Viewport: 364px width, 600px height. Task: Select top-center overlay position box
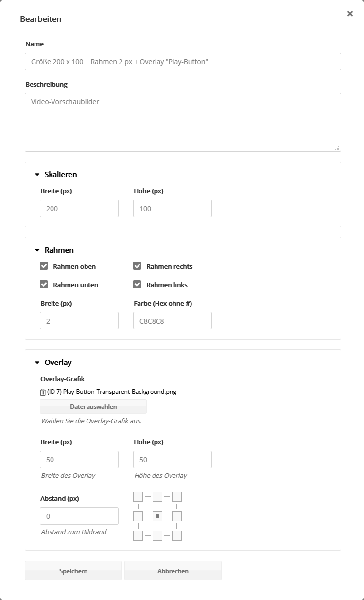point(157,497)
